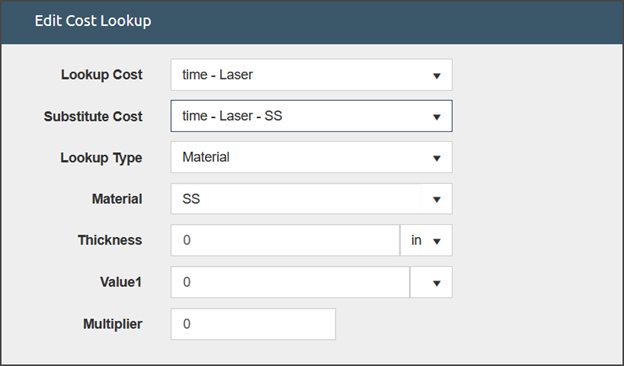Click the arrow icon on Lookup Cost dropdown
Screen dimensions: 624x366
(437, 76)
